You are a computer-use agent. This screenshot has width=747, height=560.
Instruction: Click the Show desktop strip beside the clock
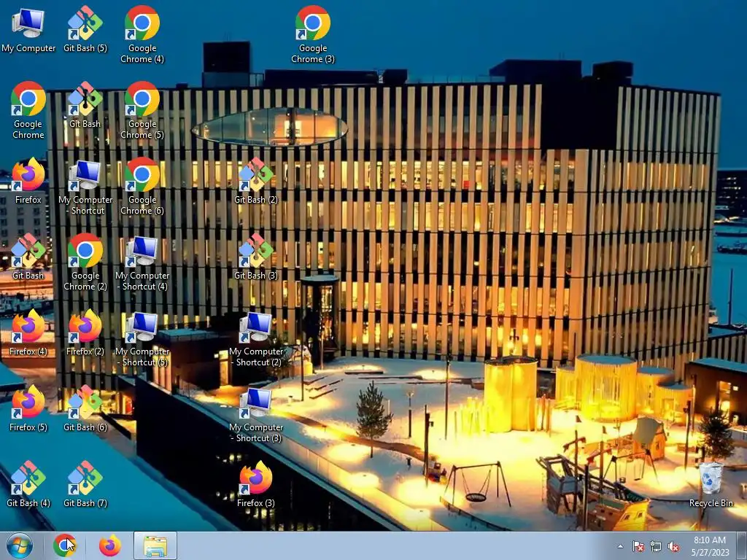(x=742, y=545)
